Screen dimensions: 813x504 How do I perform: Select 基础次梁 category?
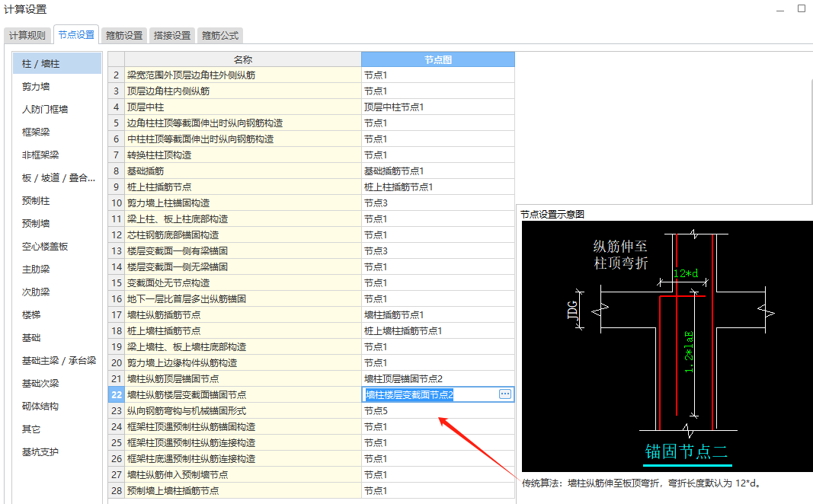pyautogui.click(x=57, y=383)
